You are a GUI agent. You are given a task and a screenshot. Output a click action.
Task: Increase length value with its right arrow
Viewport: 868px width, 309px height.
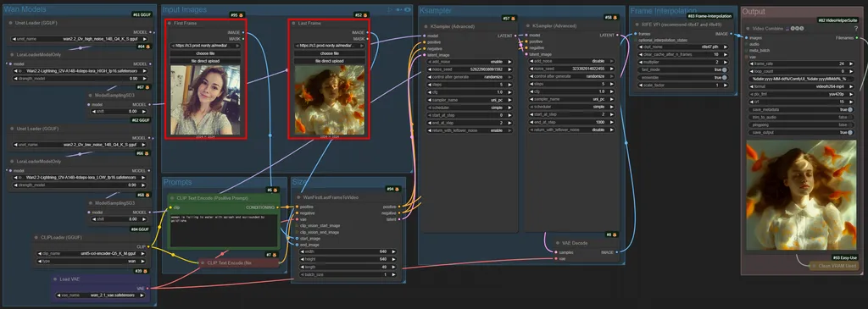click(393, 267)
